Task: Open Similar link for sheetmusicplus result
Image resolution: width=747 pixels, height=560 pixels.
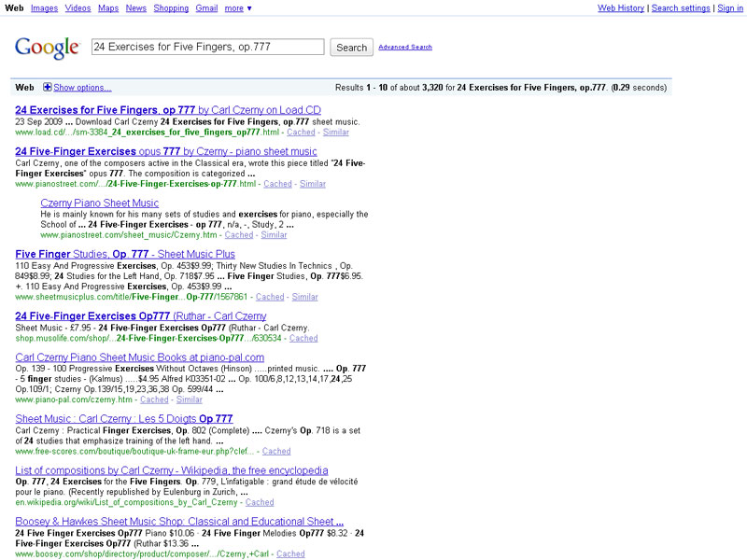Action: (305, 297)
